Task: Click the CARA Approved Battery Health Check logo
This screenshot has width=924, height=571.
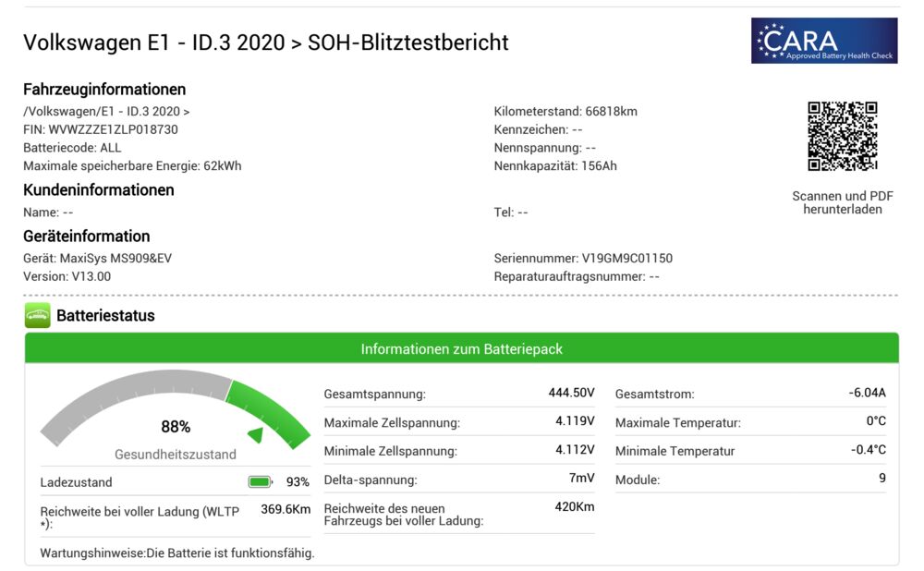Action: 824,41
